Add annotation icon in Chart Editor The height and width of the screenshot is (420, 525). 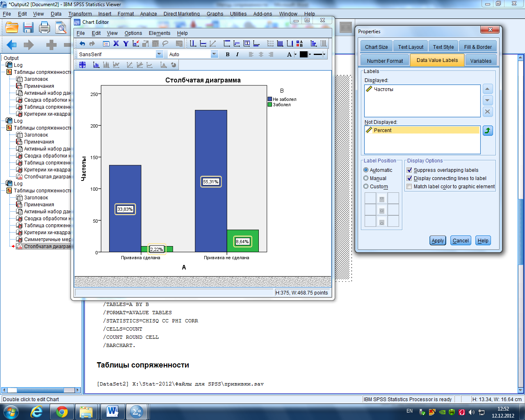pyautogui.click(x=236, y=43)
